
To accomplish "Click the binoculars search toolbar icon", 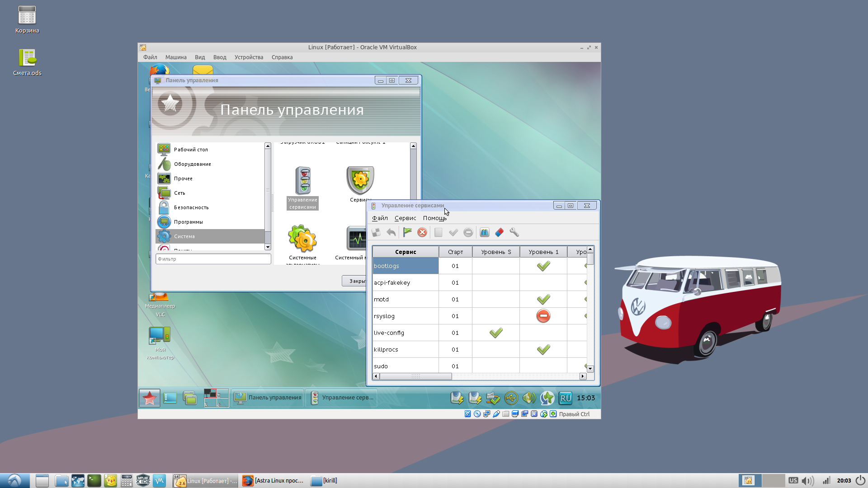I will pos(485,232).
